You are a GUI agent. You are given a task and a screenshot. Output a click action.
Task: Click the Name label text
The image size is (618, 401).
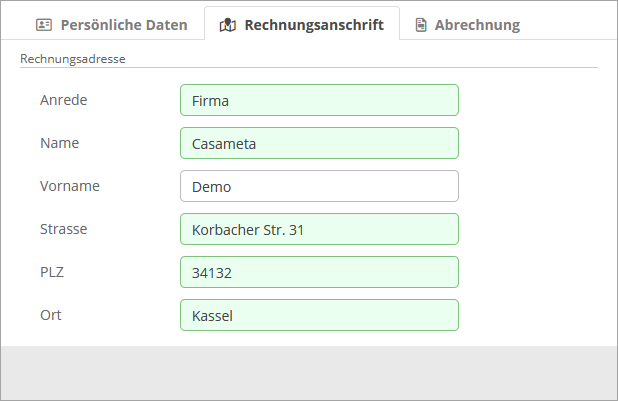click(59, 143)
